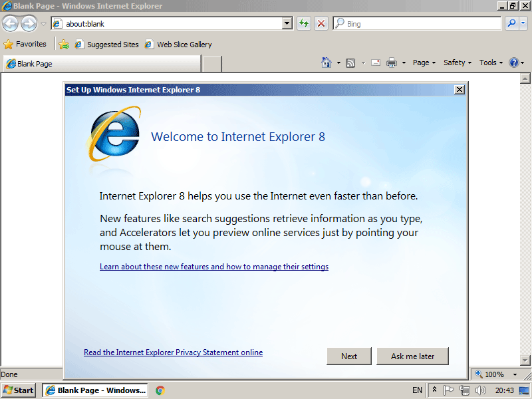Restore down the Internet Explorer window
The height and width of the screenshot is (399, 532).
(x=512, y=6)
